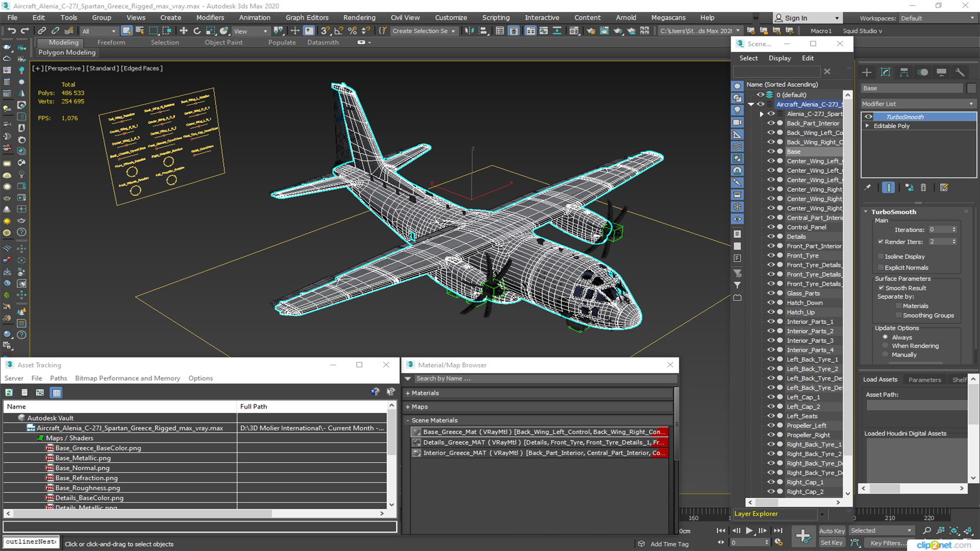This screenshot has width=980, height=551.
Task: Click the Redo arrow in main toolbar
Action: click(24, 31)
